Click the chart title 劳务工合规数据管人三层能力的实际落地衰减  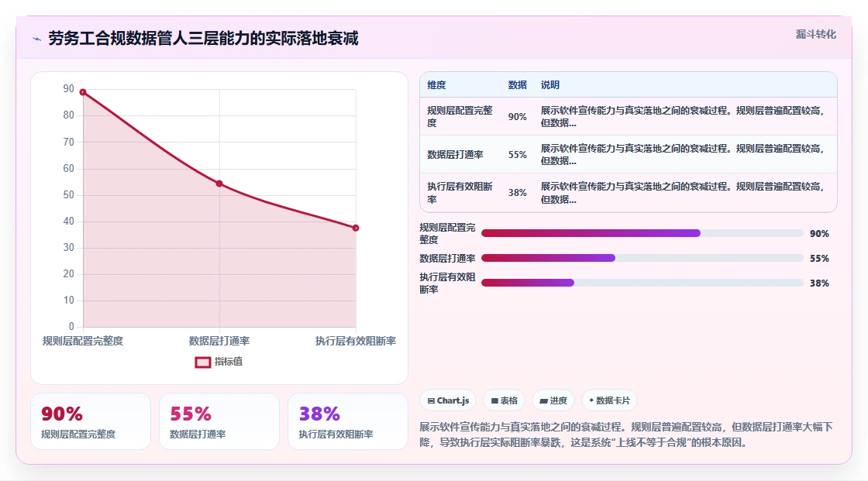203,38
